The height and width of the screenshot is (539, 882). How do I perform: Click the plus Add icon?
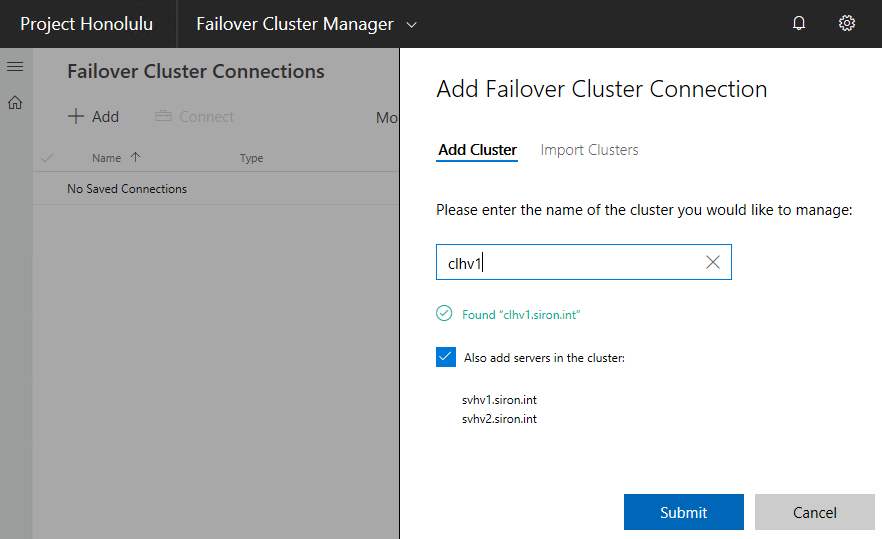(x=75, y=116)
